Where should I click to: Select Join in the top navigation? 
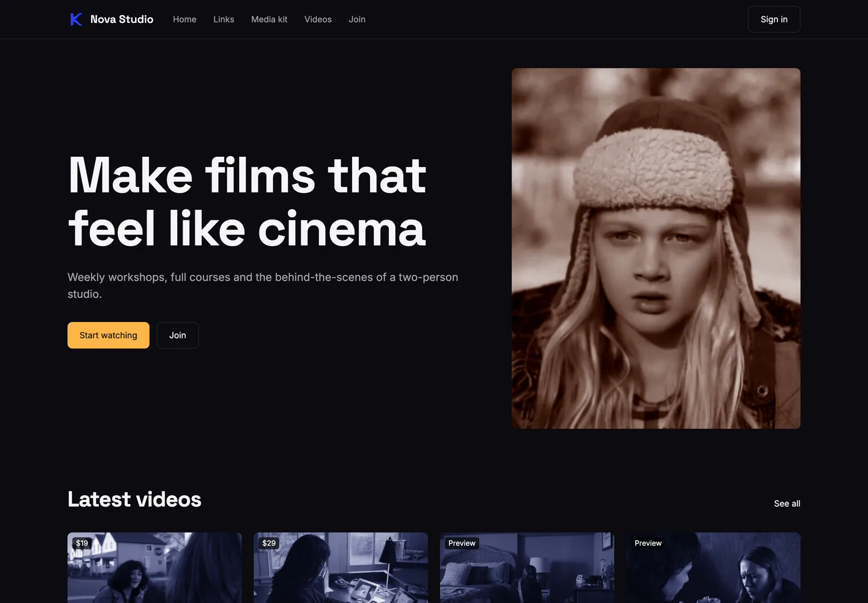[357, 19]
